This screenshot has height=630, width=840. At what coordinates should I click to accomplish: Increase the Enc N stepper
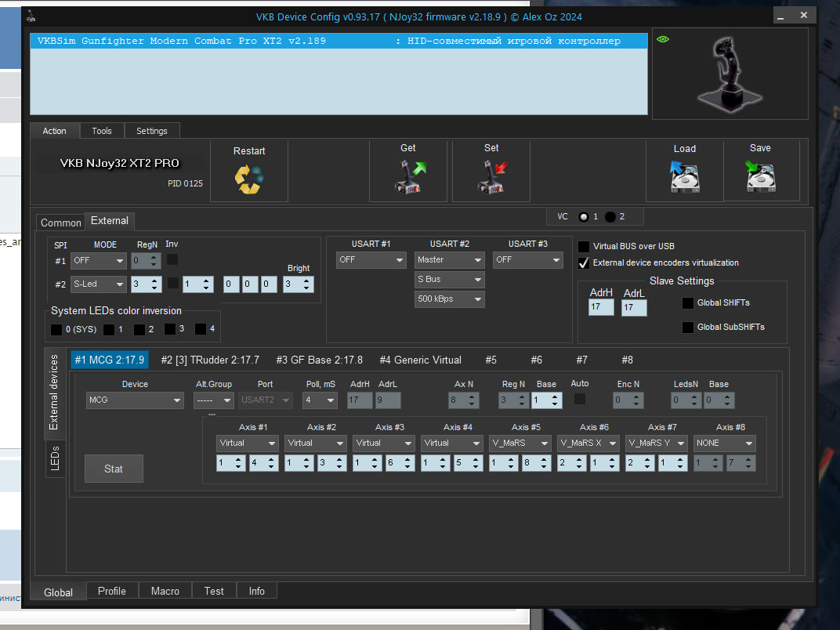click(636, 397)
